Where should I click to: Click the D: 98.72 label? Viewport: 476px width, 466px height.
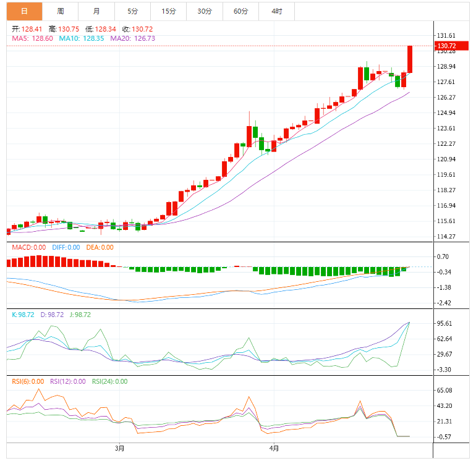[x=52, y=315]
